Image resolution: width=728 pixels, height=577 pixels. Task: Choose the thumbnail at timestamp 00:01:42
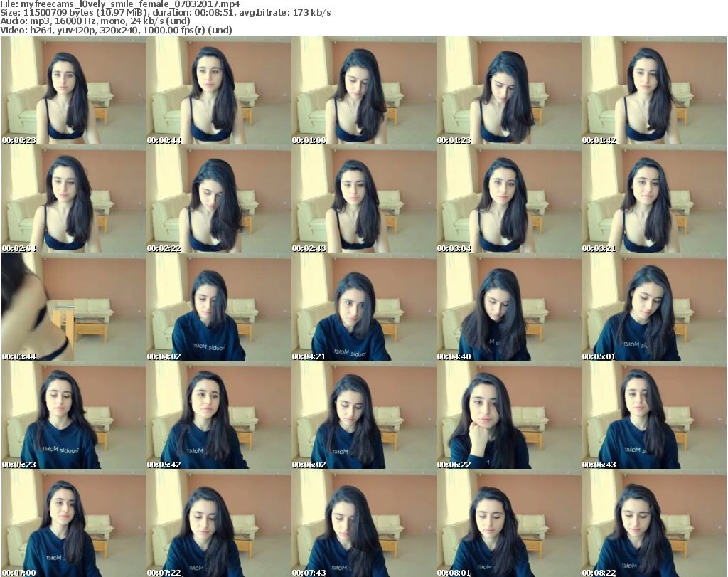[x=654, y=90]
